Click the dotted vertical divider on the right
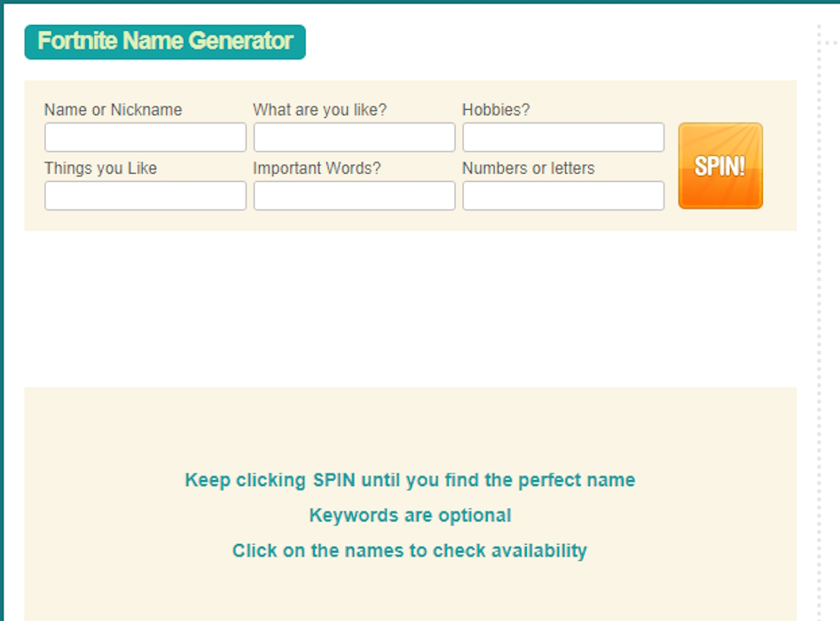This screenshot has width=840, height=621. coord(820,310)
